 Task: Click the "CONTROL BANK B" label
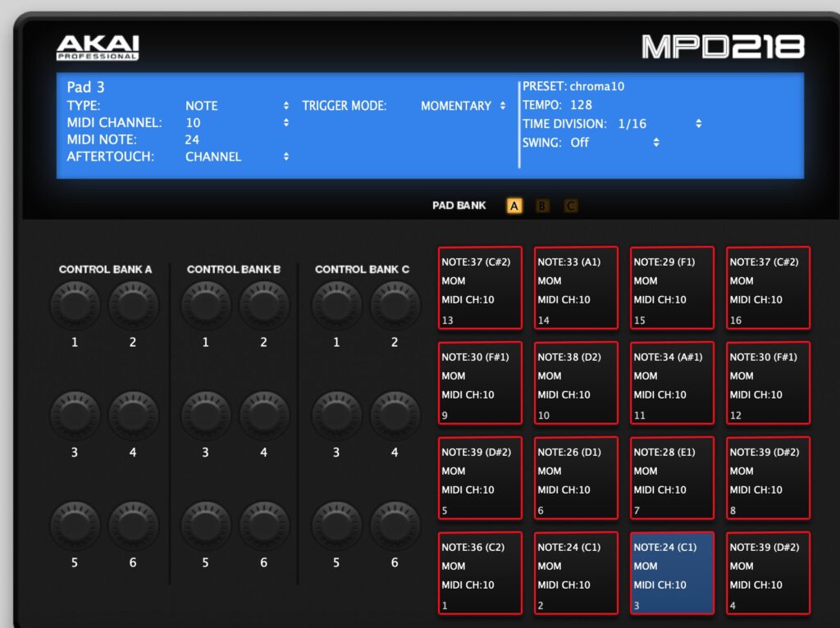pos(234,269)
